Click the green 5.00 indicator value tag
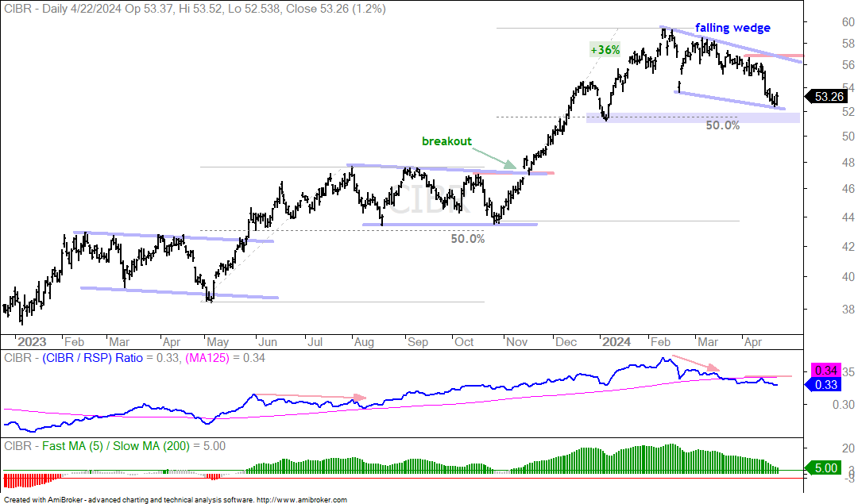Viewport: 858px width, 504px height. [x=822, y=468]
